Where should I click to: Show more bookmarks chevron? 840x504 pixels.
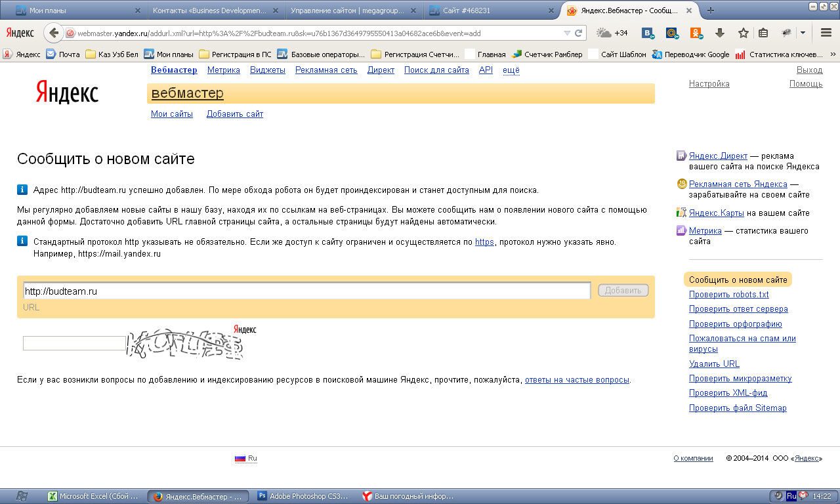tap(833, 54)
